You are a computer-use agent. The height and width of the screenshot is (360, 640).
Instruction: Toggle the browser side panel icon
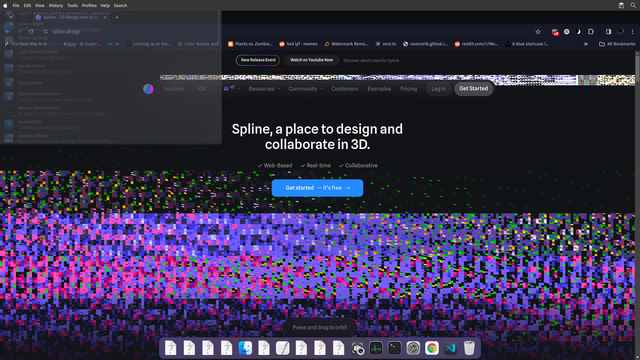tap(609, 32)
